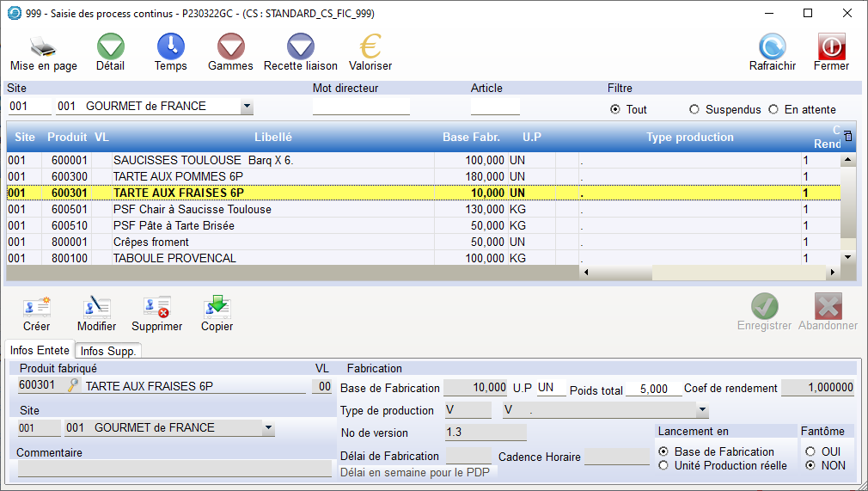Viewport: 868px width, 491px height.
Task: Select Unité Production réelle launch option
Action: 663,465
